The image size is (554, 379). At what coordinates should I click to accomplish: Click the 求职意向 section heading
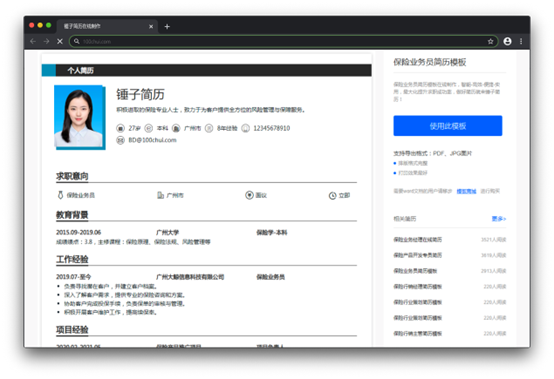click(72, 176)
